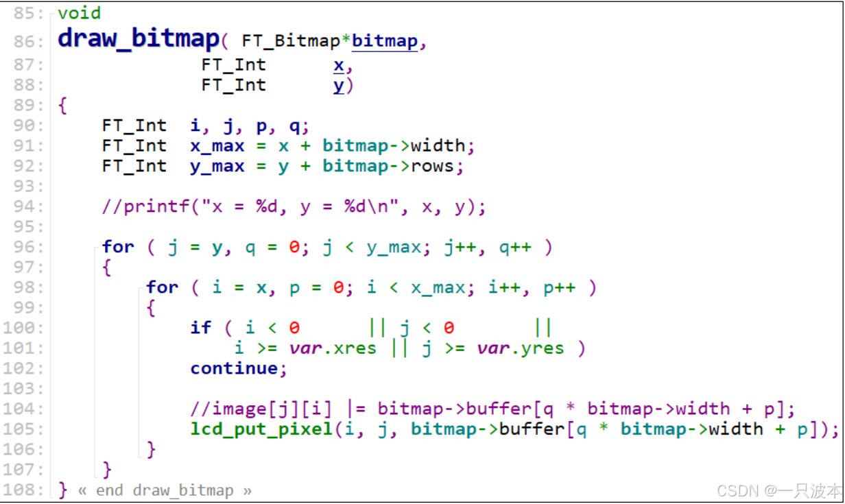Click x_max in the inner loop condition
845x504 pixels.
pos(438,288)
